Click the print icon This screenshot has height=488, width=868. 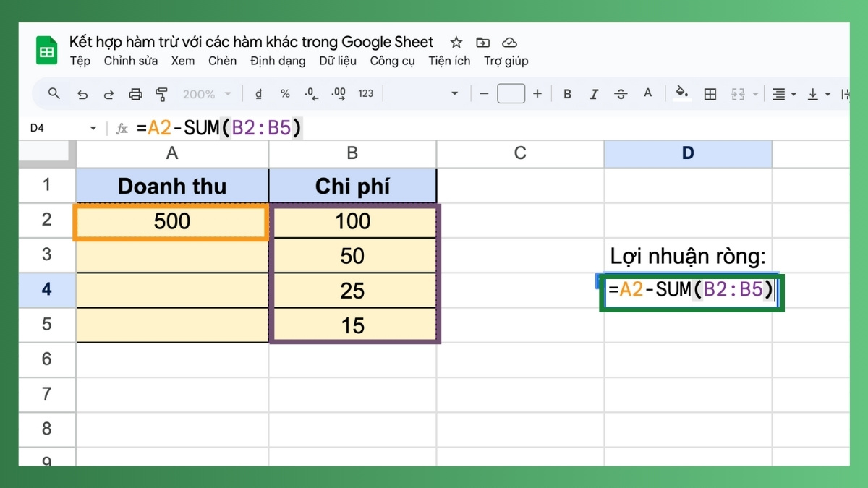click(135, 93)
